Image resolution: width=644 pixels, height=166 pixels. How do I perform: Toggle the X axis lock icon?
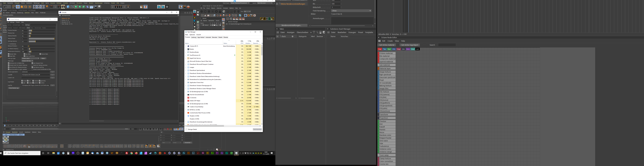(35, 7)
